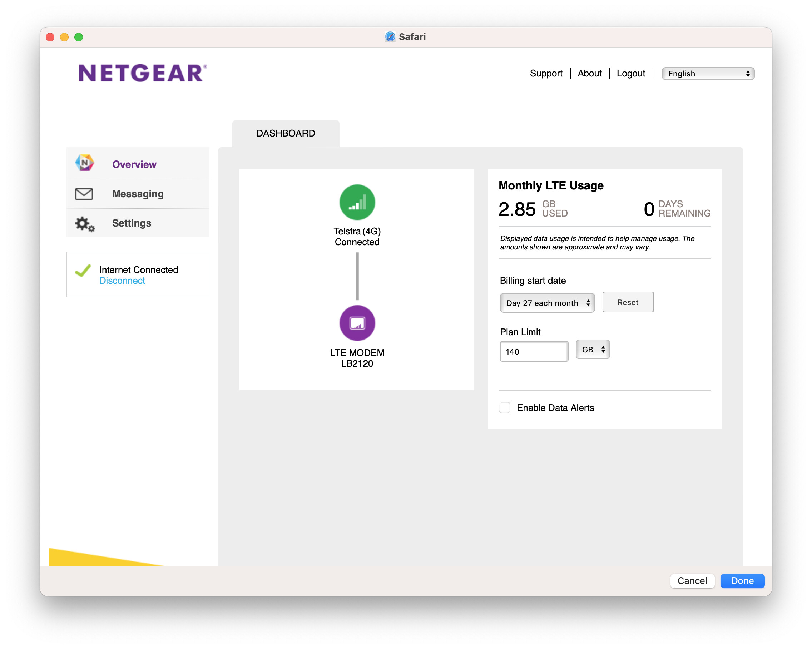The image size is (812, 649).
Task: Click the Support link
Action: point(546,73)
